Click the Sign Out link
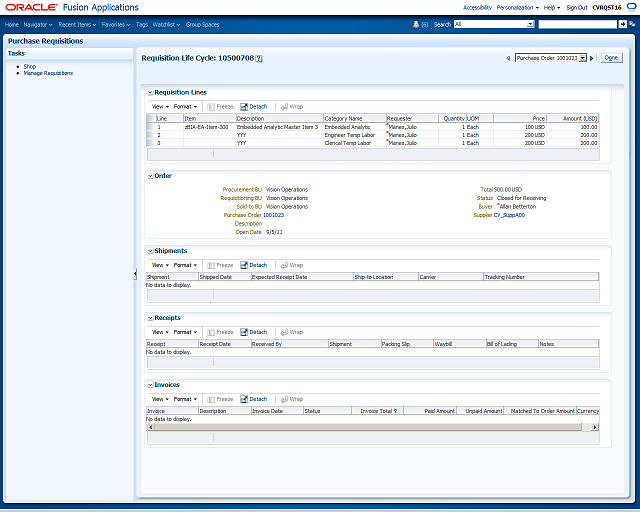Screen dimensions: 640x512 [x=577, y=8]
